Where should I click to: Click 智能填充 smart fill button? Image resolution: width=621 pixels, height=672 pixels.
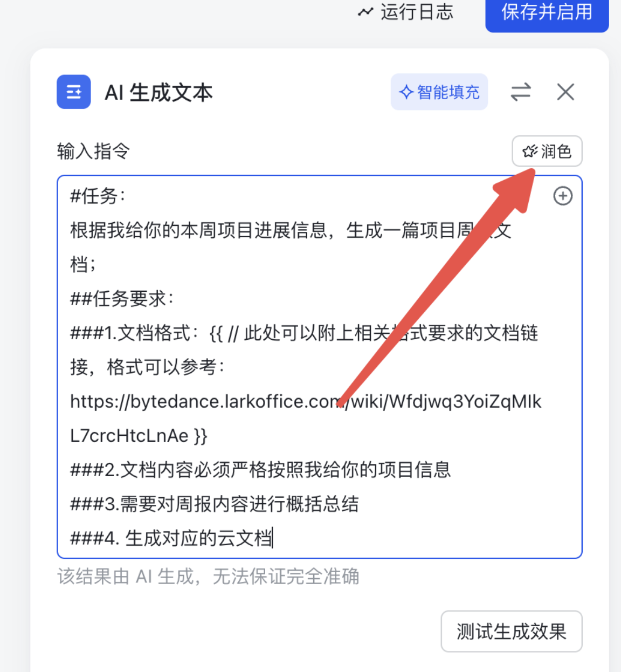[x=439, y=92]
